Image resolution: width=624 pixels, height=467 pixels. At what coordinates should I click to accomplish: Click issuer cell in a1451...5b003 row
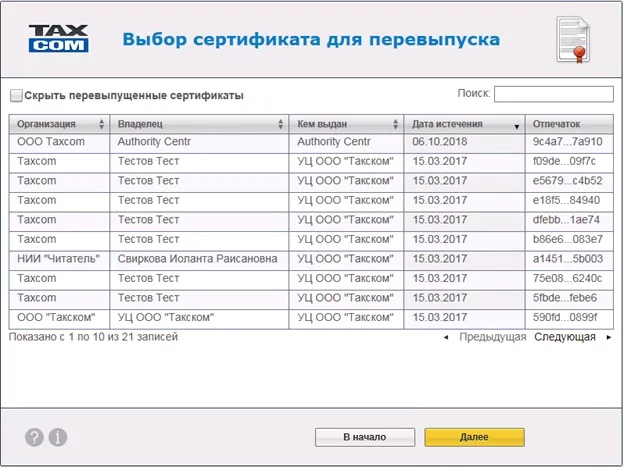[x=345, y=259]
